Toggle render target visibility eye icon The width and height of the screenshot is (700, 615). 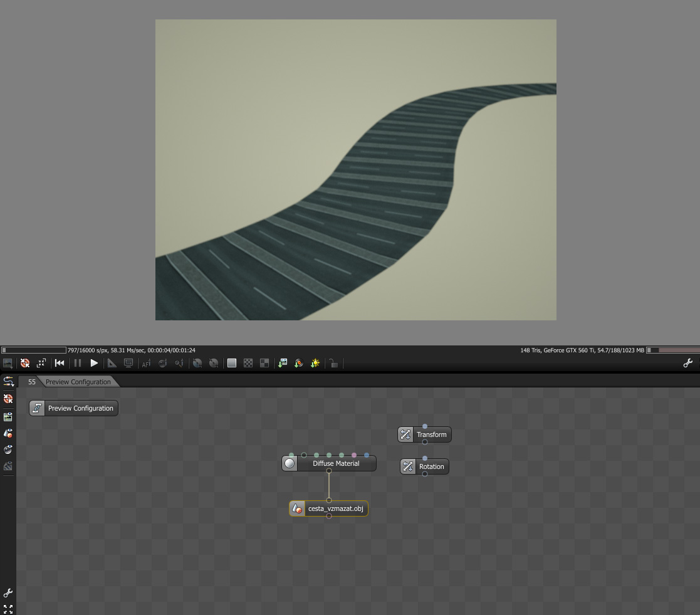8,417
